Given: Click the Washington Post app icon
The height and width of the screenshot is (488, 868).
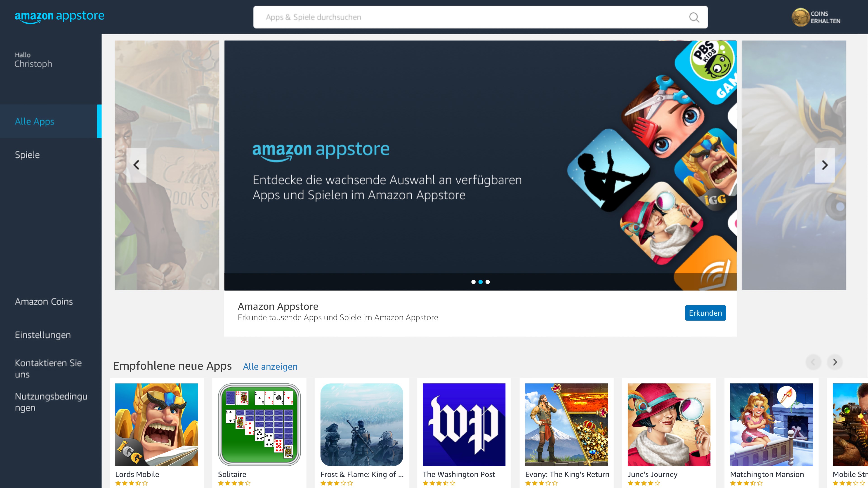Looking at the screenshot, I should tap(464, 424).
